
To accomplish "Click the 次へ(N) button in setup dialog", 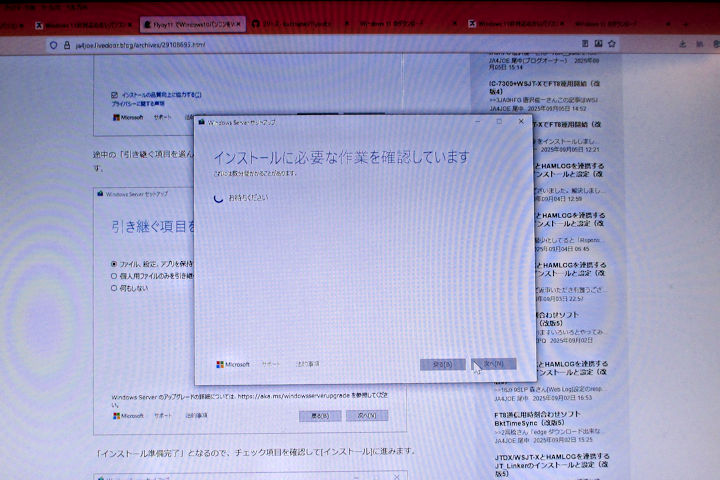I will tap(493, 364).
